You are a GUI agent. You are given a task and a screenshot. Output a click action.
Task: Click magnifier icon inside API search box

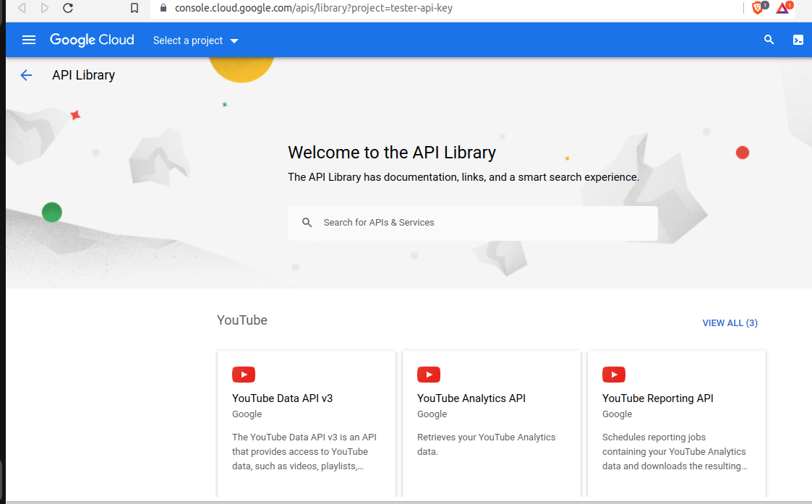307,223
